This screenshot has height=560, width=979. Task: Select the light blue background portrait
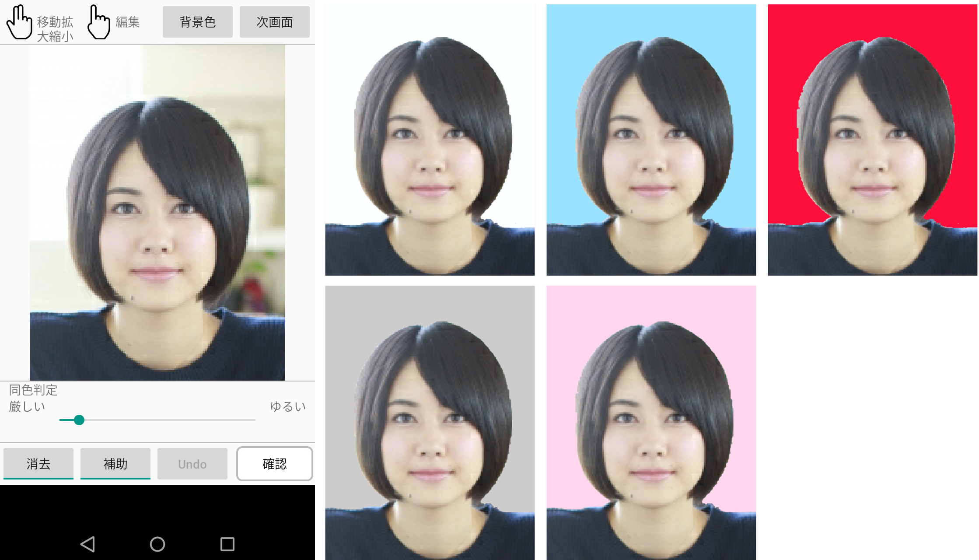pyautogui.click(x=651, y=140)
